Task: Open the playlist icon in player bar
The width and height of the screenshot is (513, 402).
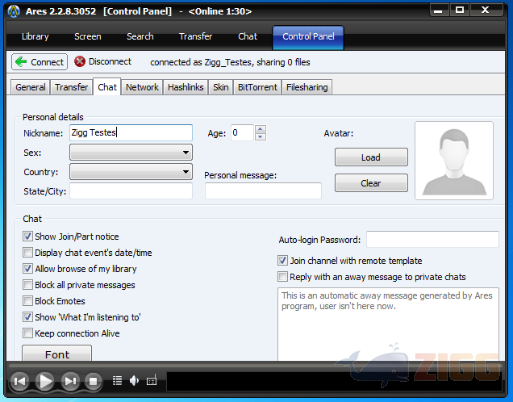Action: pos(117,380)
